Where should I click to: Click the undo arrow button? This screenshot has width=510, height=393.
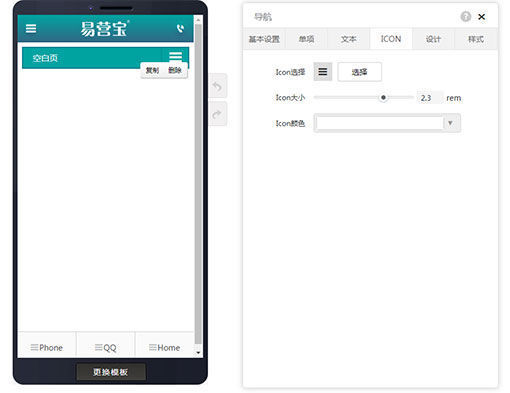coord(217,86)
